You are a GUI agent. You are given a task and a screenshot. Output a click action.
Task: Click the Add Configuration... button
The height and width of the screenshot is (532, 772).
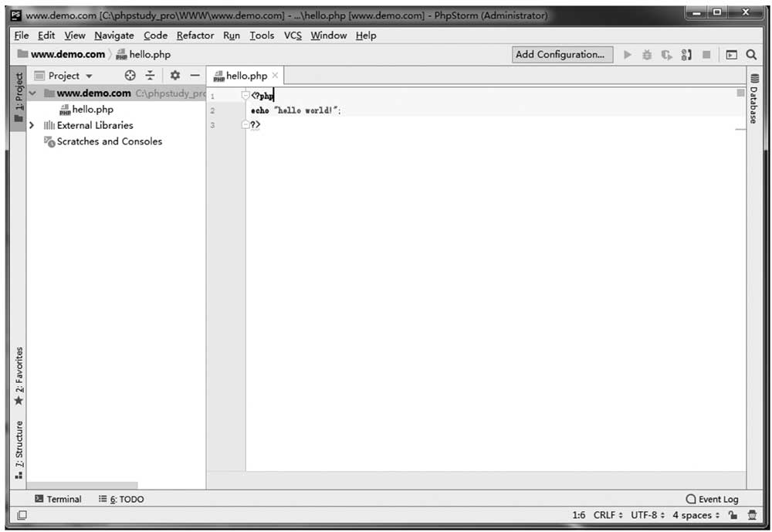click(562, 55)
